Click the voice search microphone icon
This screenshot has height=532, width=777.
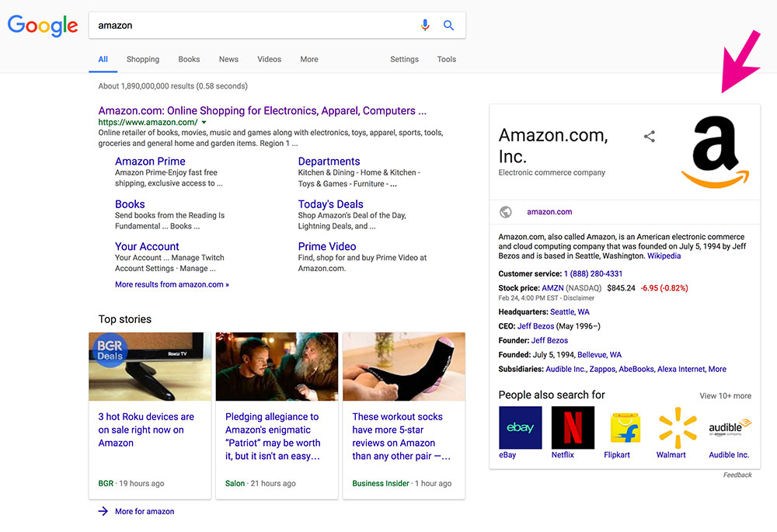tap(425, 26)
